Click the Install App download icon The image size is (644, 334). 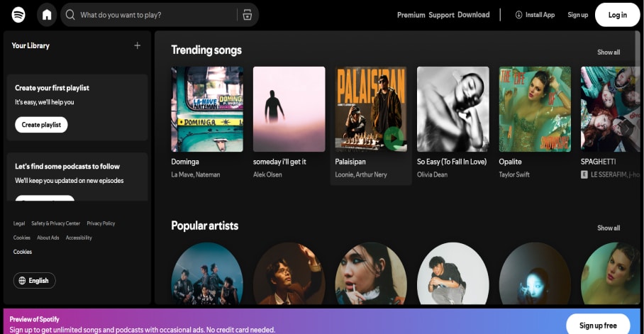(x=518, y=15)
